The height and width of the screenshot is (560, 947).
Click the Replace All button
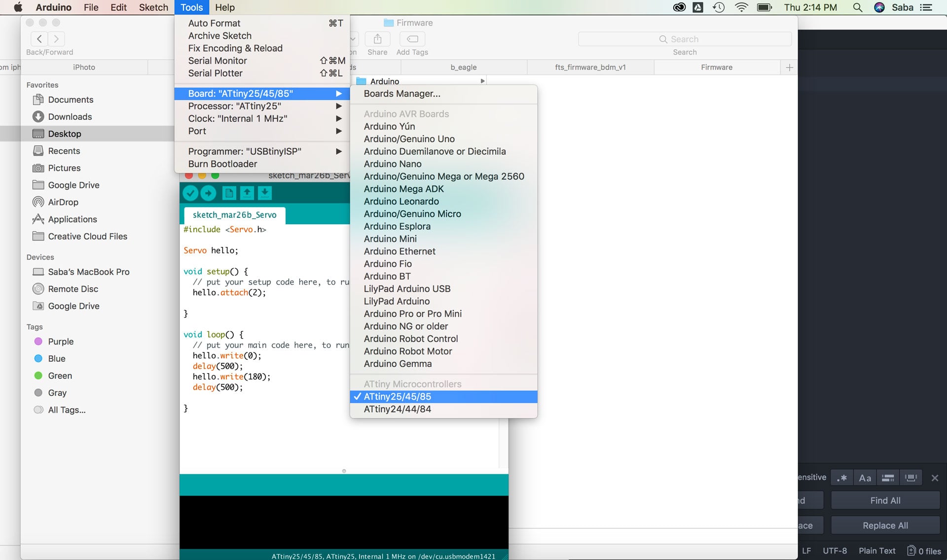[885, 525]
